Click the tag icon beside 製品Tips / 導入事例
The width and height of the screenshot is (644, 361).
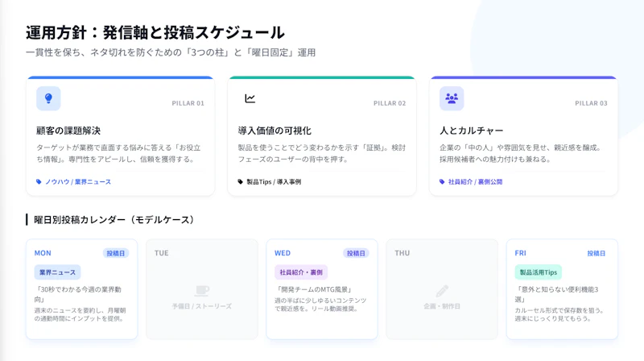click(x=241, y=182)
